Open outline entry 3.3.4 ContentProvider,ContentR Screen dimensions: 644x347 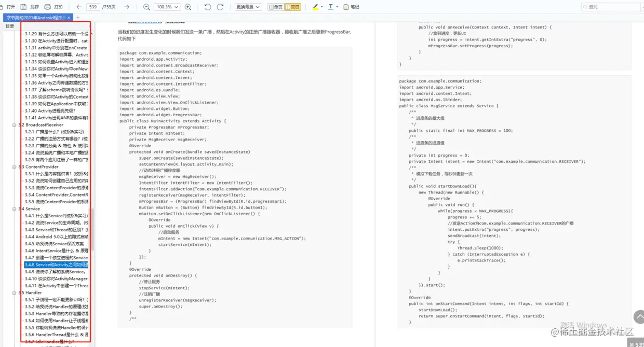[56, 195]
